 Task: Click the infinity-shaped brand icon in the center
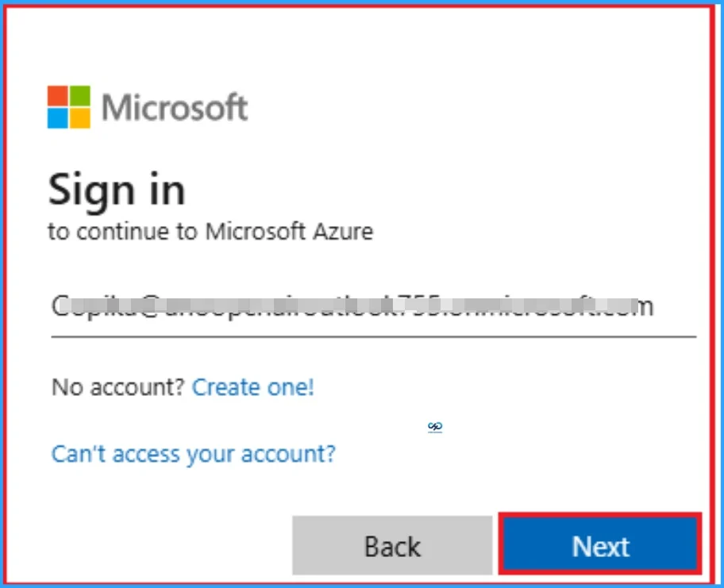click(434, 426)
